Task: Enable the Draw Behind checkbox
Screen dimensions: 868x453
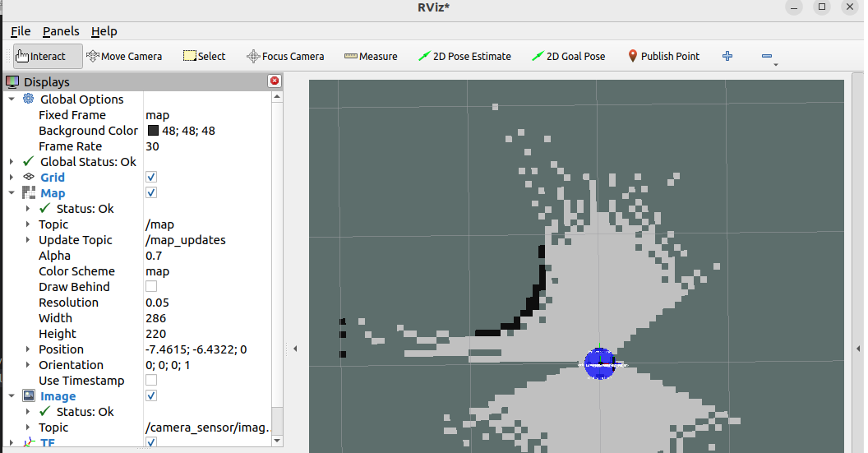Action: (x=151, y=287)
